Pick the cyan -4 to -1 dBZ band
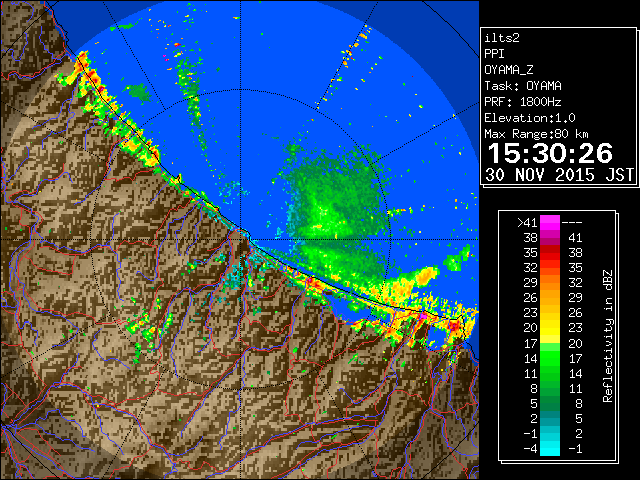This screenshot has height=480, width=640. coord(550,449)
